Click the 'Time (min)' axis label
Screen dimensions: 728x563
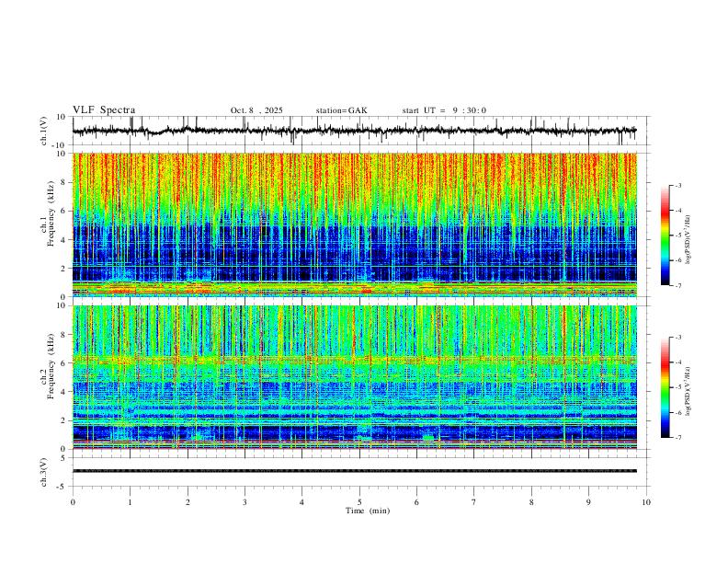pos(368,511)
